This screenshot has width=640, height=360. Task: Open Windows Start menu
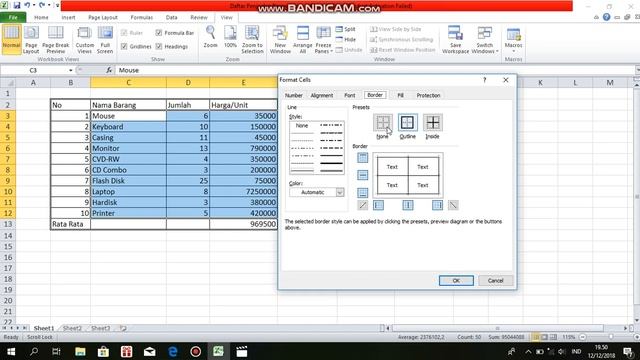click(11, 351)
